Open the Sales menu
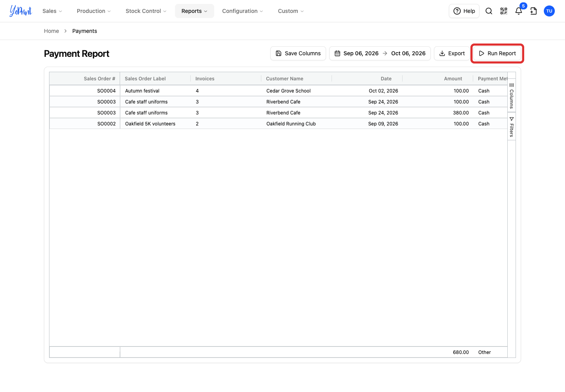565x392 pixels. [x=52, y=11]
